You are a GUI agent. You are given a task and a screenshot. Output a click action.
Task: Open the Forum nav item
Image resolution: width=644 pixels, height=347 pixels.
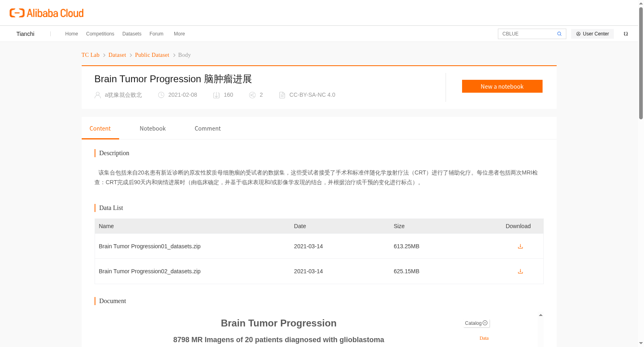[156, 34]
